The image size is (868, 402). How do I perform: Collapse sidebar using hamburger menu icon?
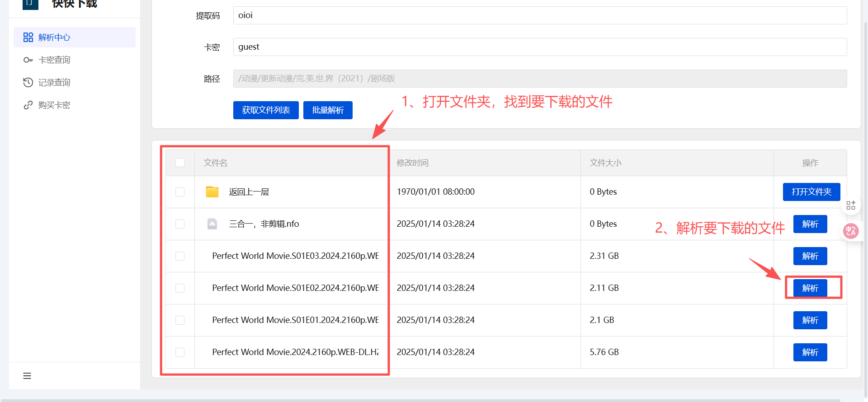point(27,376)
